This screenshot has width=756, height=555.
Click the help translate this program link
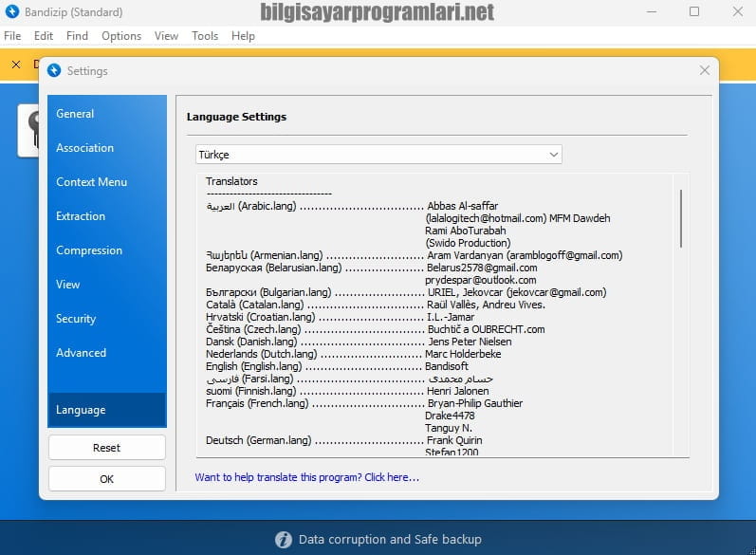[x=307, y=477]
